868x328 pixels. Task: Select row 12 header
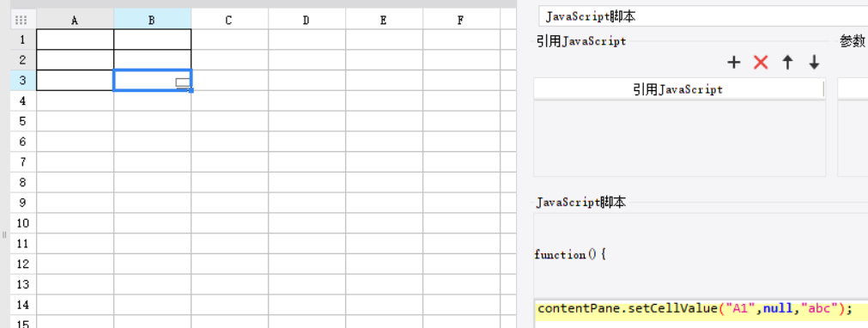[23, 264]
